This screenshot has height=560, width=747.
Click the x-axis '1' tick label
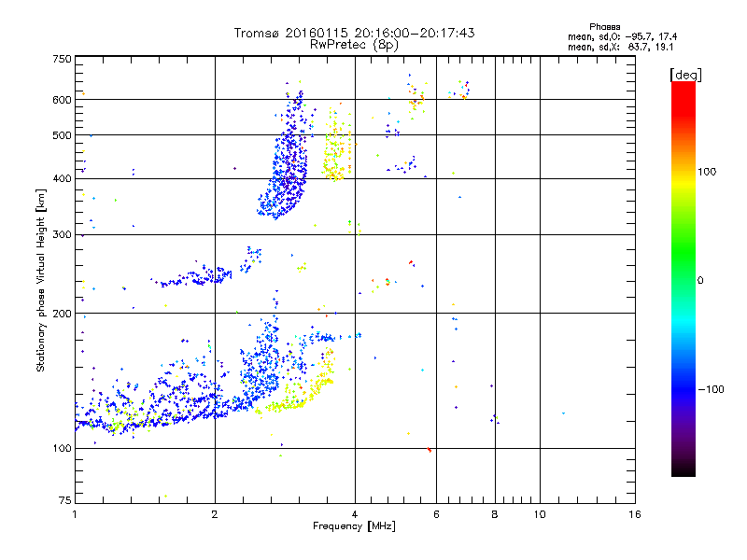(x=75, y=514)
